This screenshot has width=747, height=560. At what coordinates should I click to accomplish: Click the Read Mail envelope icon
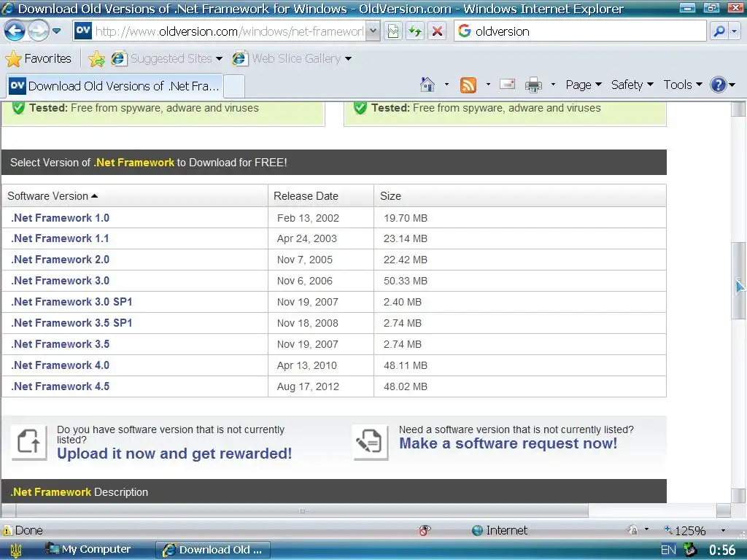[508, 85]
